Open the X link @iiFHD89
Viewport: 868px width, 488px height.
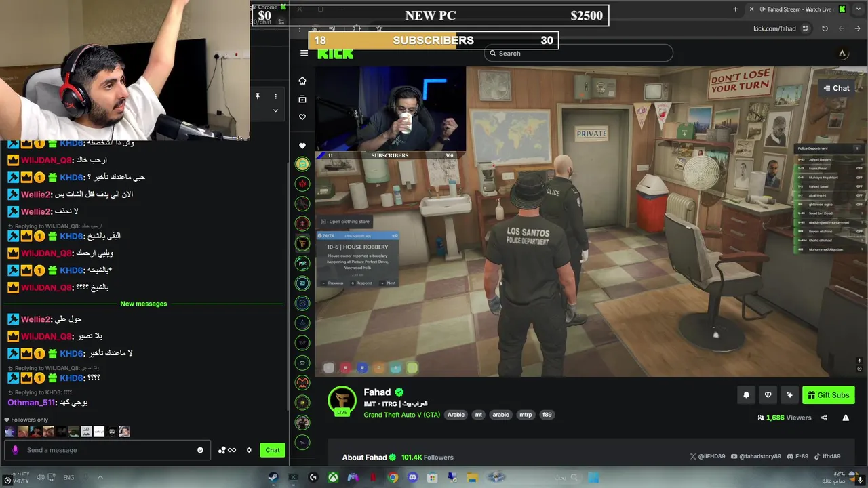(709, 457)
